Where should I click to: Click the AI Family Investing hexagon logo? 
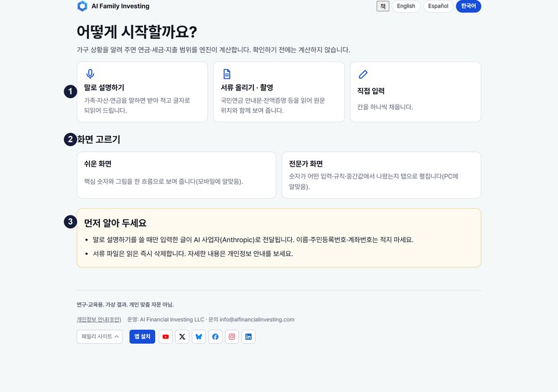click(82, 6)
